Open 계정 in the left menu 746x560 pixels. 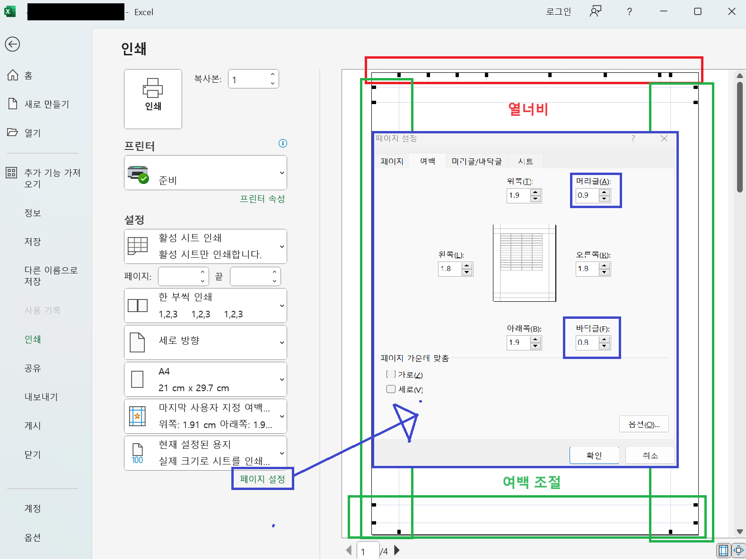(x=33, y=508)
